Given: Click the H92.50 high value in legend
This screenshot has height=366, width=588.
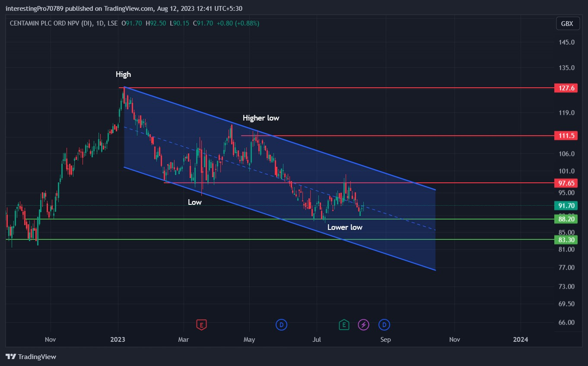Looking at the screenshot, I should (157, 23).
